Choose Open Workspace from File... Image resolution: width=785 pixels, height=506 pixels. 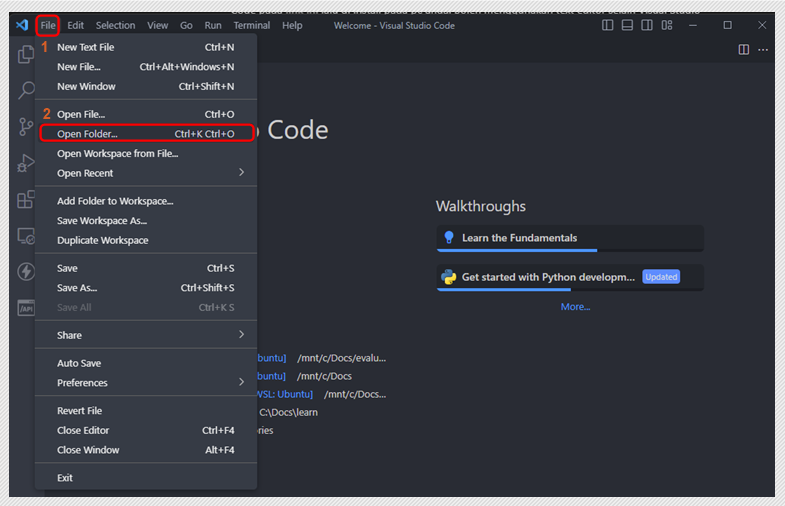146,153
